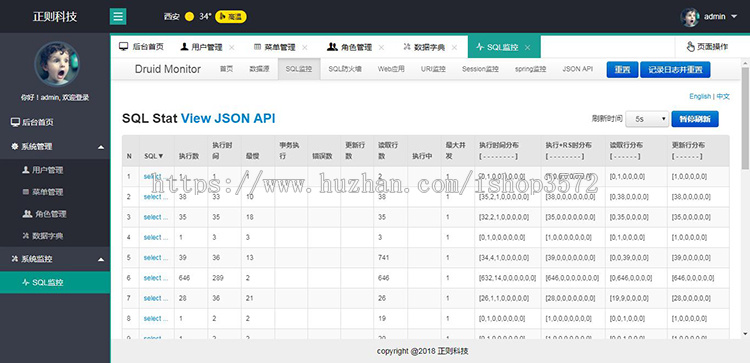Collapse the 系统监控 sidebar section
Viewport: 750px width, 363px height.
(x=55, y=259)
